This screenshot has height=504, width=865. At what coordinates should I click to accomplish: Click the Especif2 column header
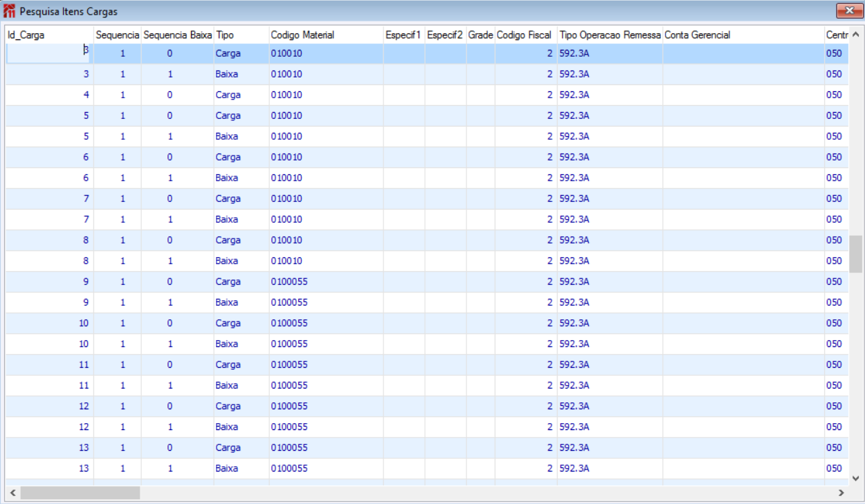click(x=446, y=35)
